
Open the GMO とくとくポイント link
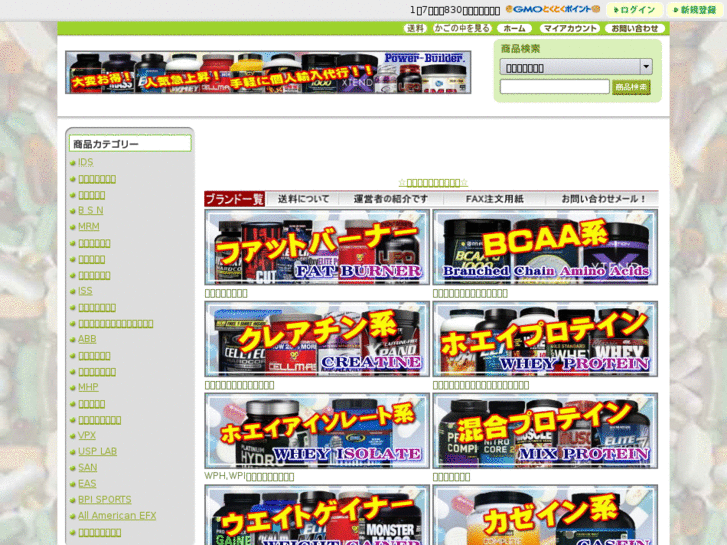553,9
